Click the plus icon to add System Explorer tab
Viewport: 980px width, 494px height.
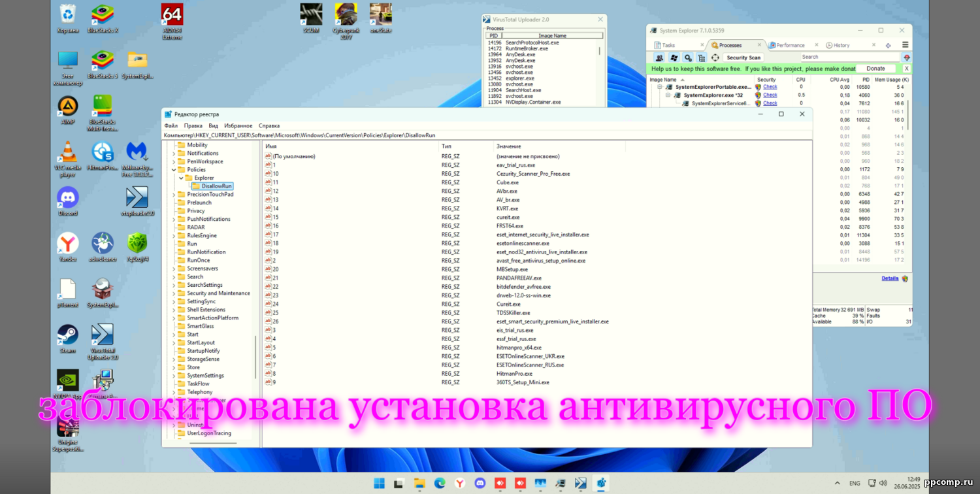point(888,45)
